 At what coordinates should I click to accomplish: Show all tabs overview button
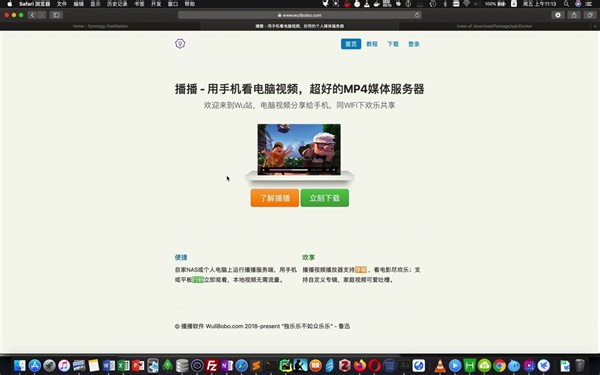(x=590, y=15)
